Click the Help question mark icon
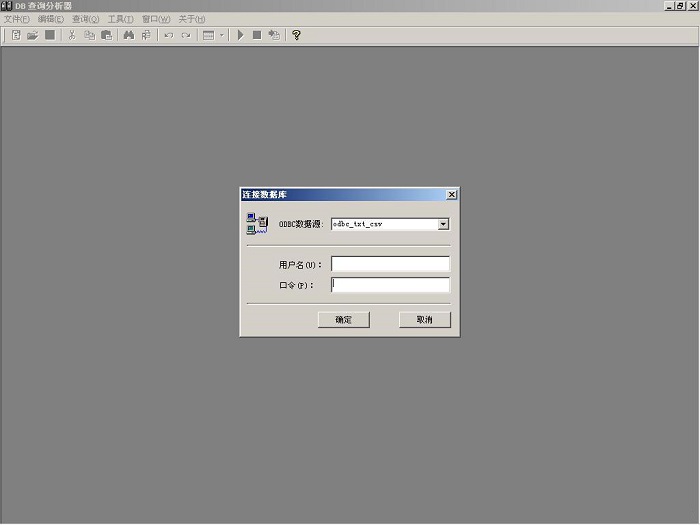Image resolution: width=700 pixels, height=525 pixels. tap(296, 35)
